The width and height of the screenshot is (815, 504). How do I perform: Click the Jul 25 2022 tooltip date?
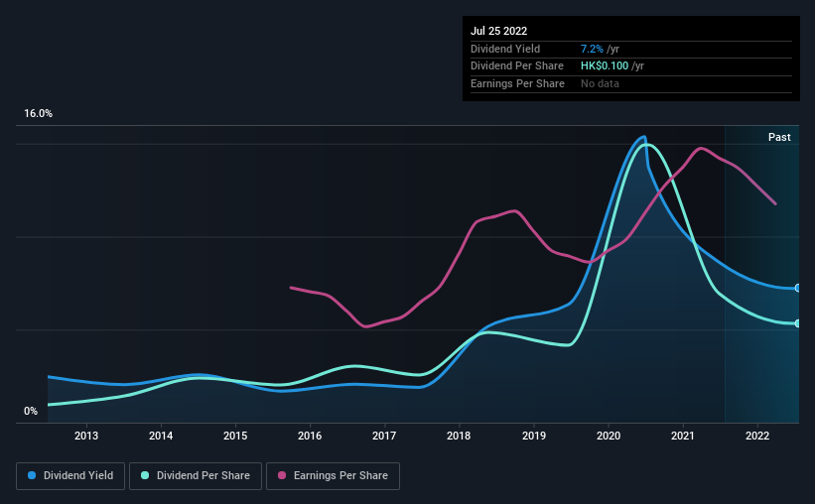pyautogui.click(x=499, y=31)
